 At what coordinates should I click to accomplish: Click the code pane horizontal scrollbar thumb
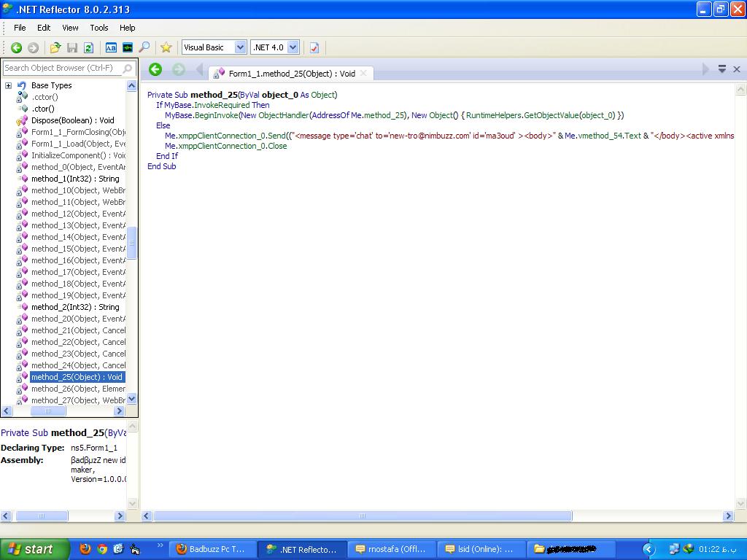click(362, 516)
